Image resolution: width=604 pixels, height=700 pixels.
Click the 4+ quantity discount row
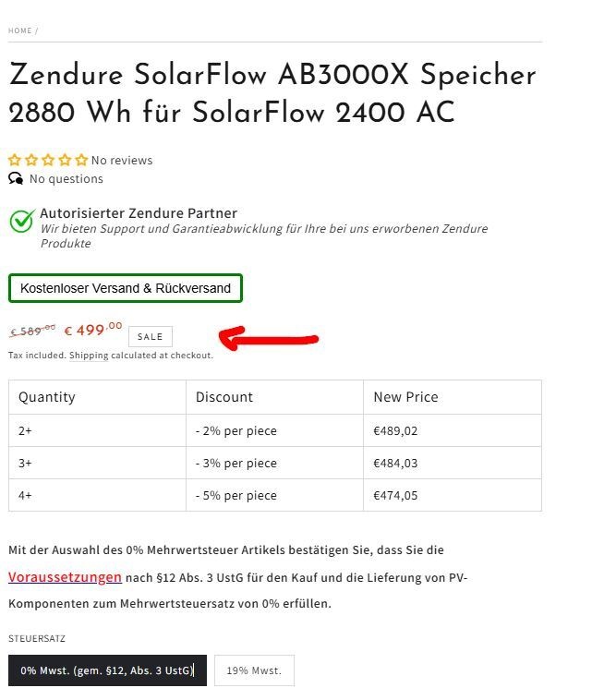[x=274, y=495]
